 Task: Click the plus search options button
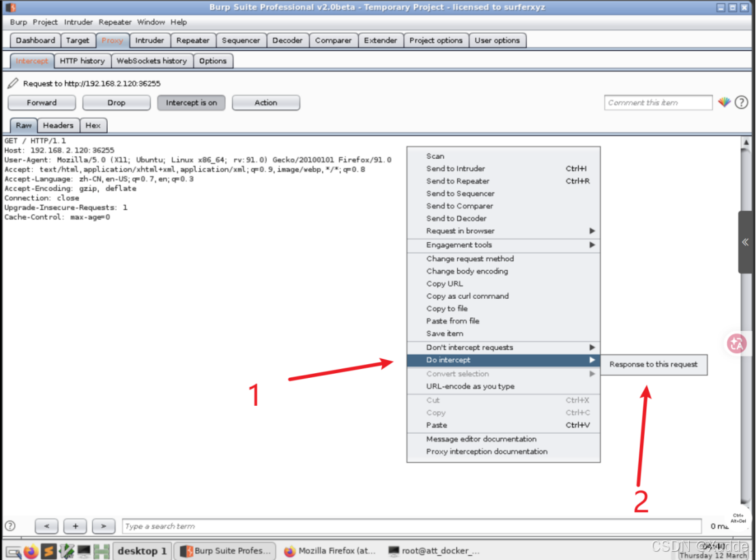tap(75, 527)
